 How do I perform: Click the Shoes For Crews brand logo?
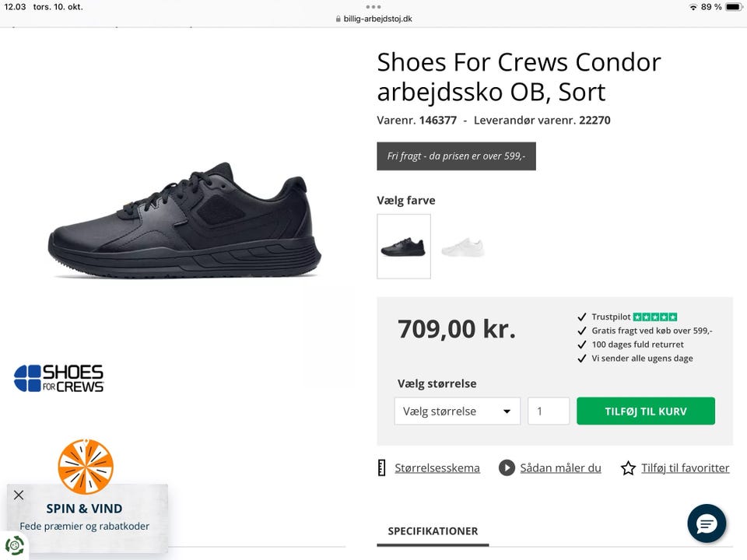[x=59, y=378]
